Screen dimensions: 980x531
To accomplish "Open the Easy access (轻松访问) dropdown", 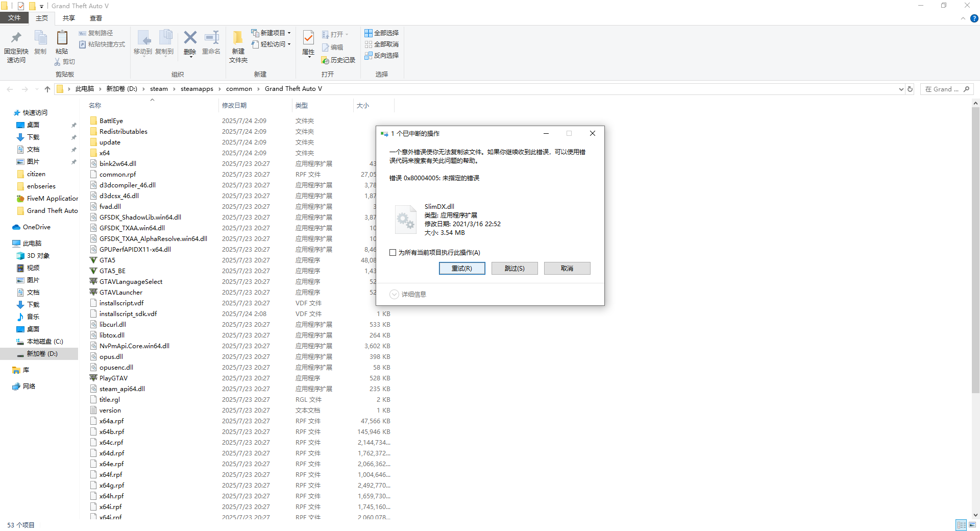I will 271,44.
